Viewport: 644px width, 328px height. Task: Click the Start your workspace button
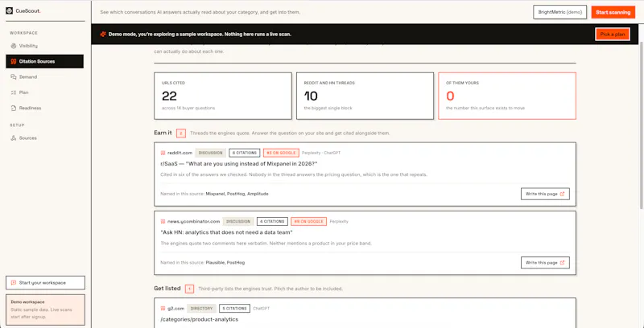click(45, 283)
